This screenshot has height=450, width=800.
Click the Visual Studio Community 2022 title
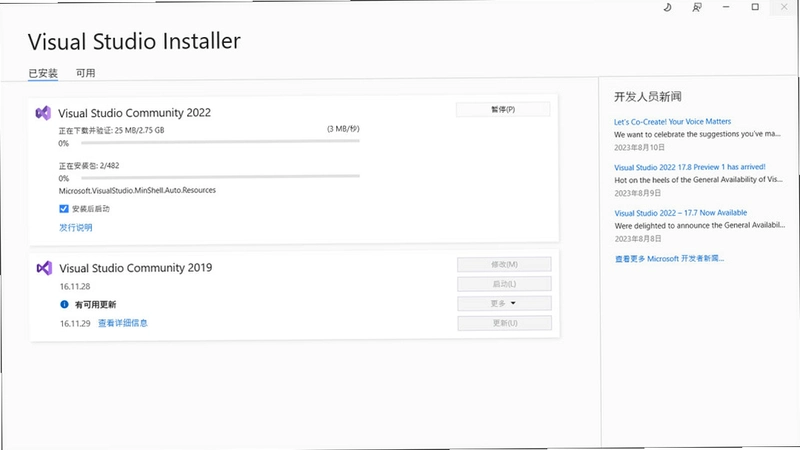(134, 113)
